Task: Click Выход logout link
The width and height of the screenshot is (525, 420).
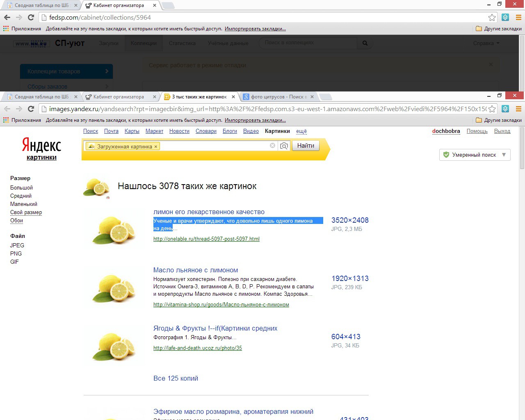Action: tap(502, 131)
